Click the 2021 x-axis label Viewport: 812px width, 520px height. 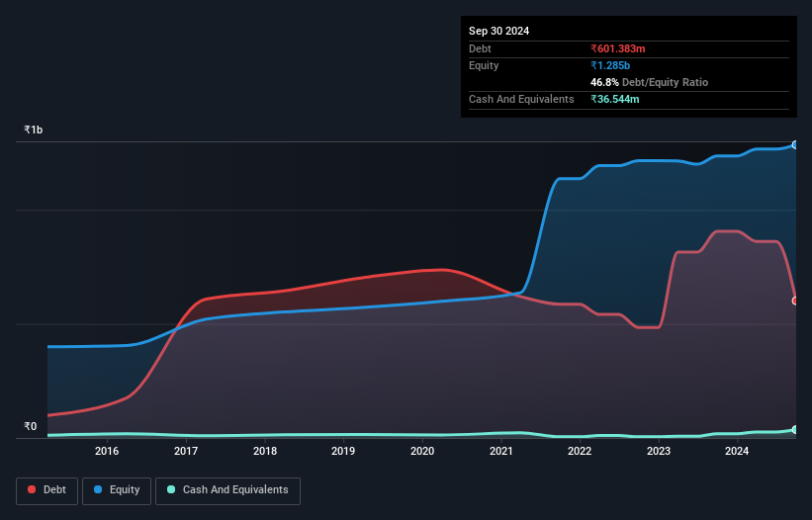501,451
